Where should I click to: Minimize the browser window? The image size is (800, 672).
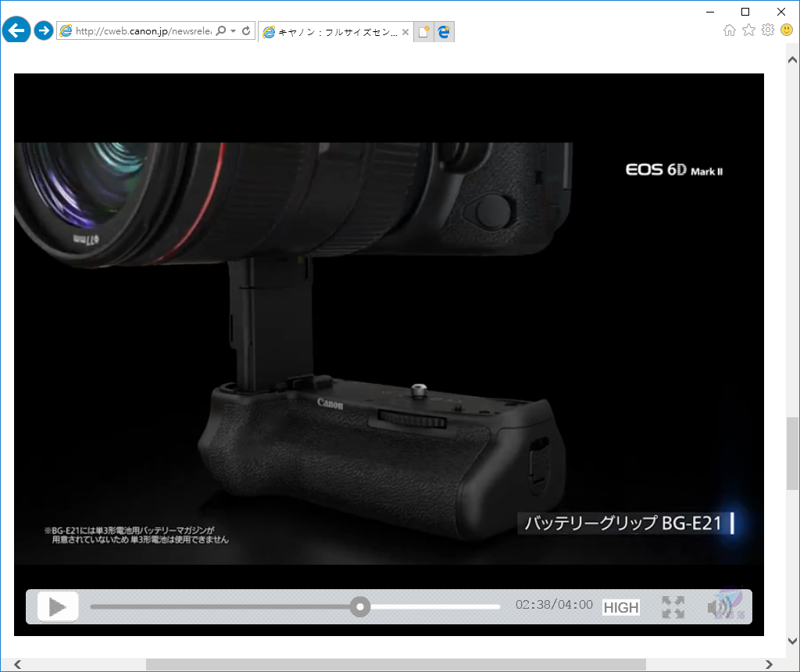(710, 12)
